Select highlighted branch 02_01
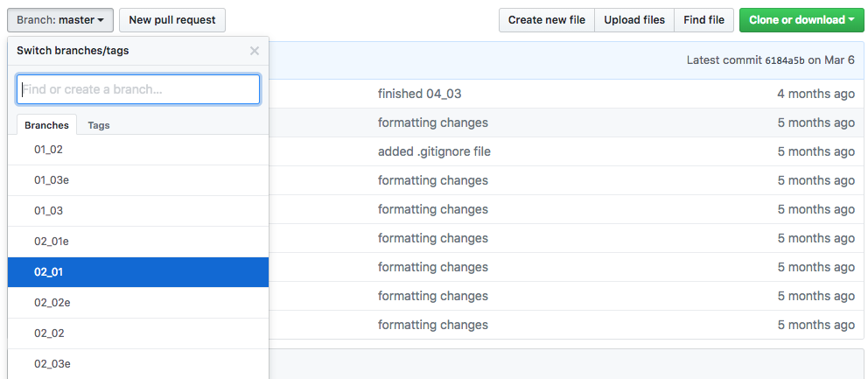This screenshot has height=379, width=868. (x=49, y=272)
